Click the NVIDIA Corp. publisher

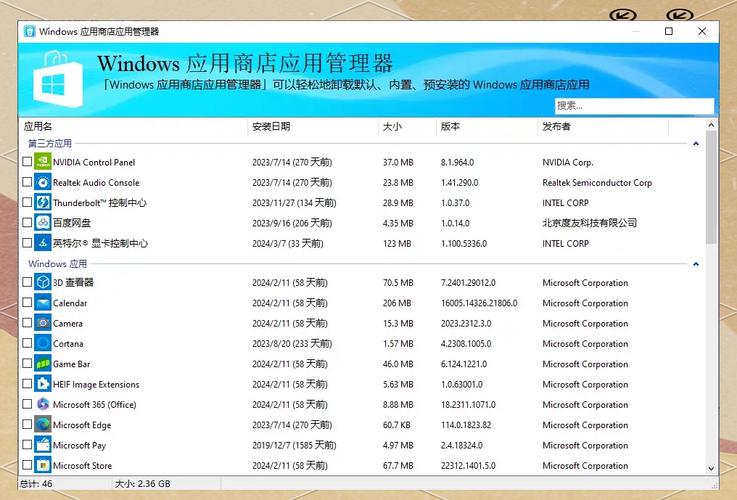pos(568,163)
